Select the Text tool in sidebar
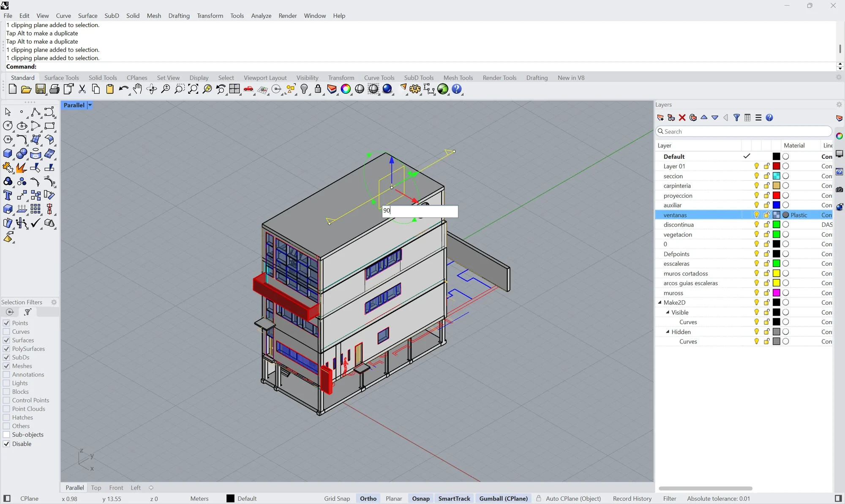The height and width of the screenshot is (504, 845). pos(8,195)
